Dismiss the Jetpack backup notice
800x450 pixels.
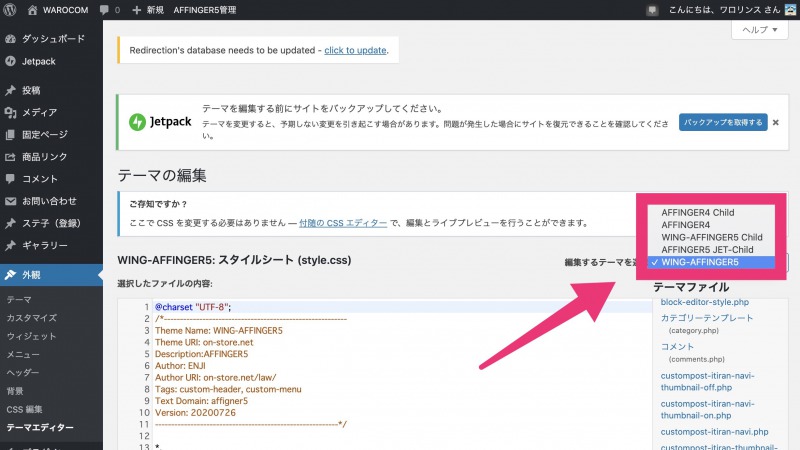(x=776, y=122)
